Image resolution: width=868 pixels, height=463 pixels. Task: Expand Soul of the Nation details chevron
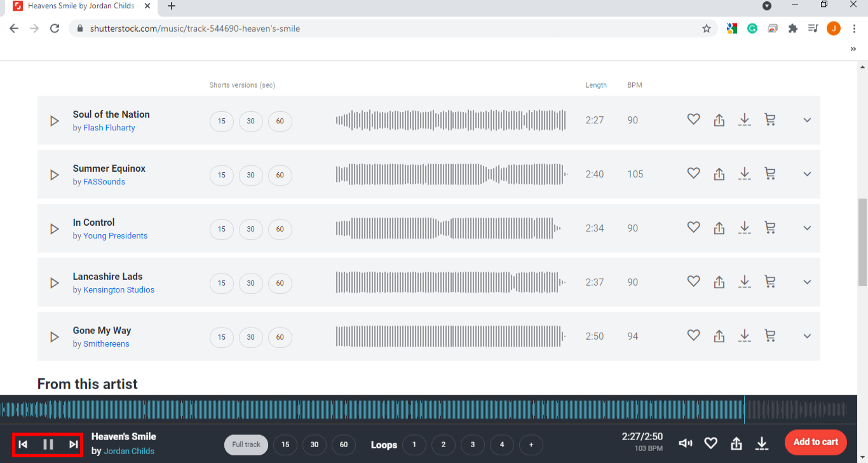point(807,120)
